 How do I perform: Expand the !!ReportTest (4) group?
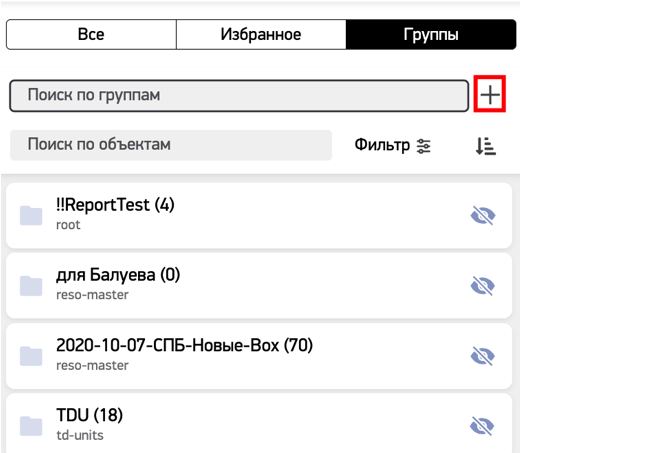115,205
